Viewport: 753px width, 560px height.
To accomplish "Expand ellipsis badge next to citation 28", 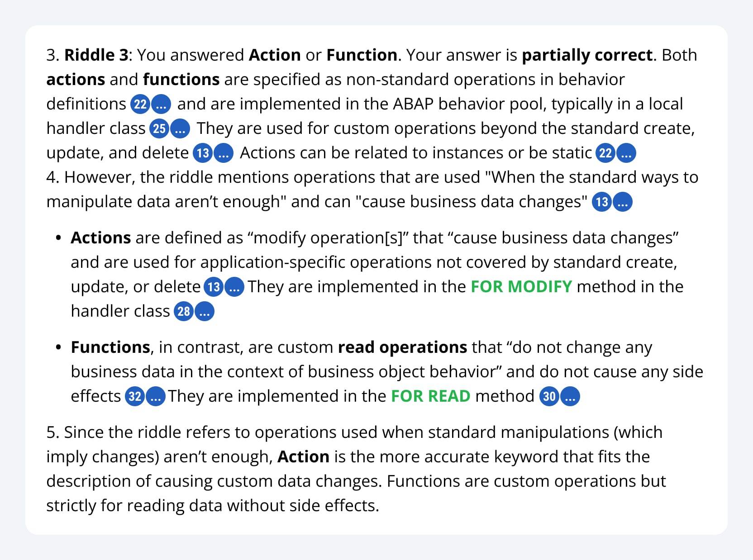I will (204, 312).
